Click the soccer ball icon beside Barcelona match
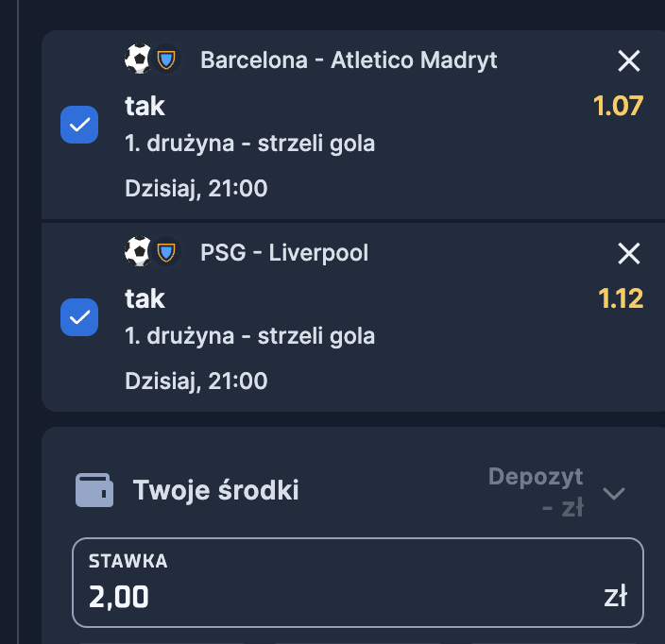665x644 pixels. point(138,59)
